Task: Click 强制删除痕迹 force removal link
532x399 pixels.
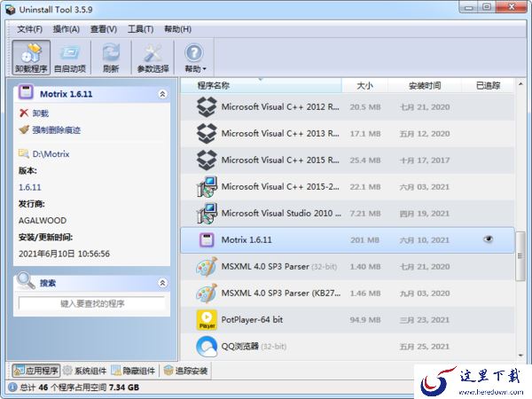Action: click(x=57, y=130)
